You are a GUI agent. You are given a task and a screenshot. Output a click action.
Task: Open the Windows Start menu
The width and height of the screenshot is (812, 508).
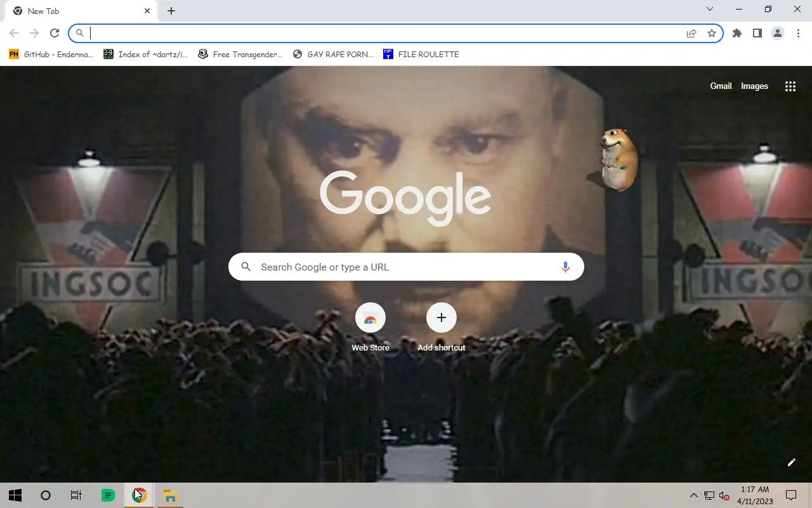pyautogui.click(x=15, y=495)
